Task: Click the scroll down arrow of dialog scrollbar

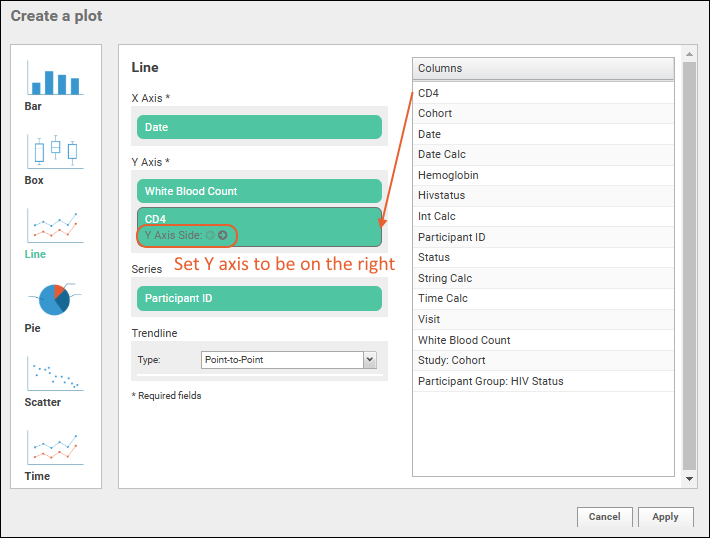Action: (689, 479)
